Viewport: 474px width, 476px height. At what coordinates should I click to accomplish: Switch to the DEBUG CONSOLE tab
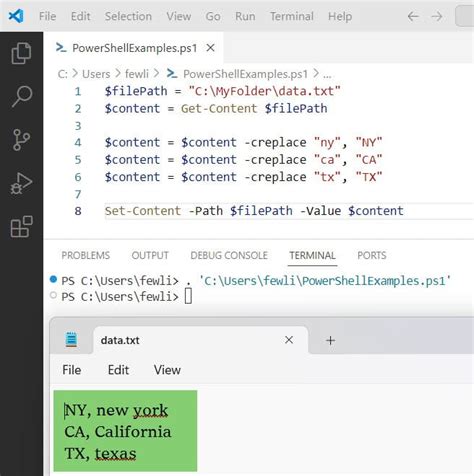(229, 255)
